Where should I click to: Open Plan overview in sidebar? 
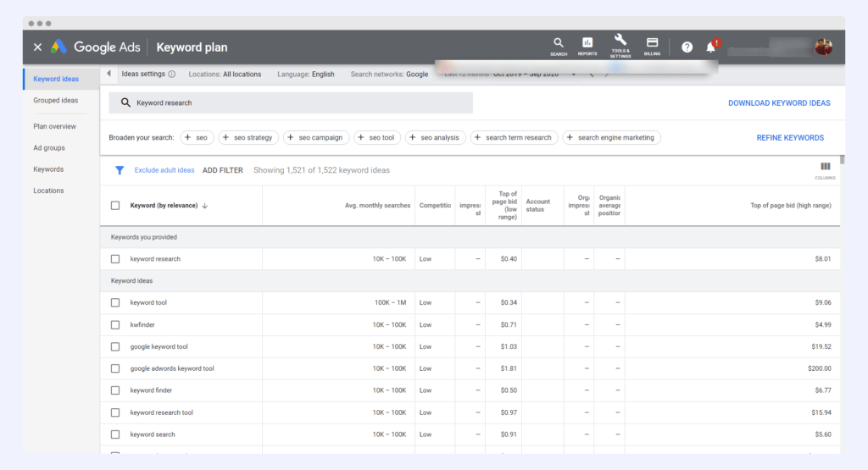pyautogui.click(x=54, y=127)
